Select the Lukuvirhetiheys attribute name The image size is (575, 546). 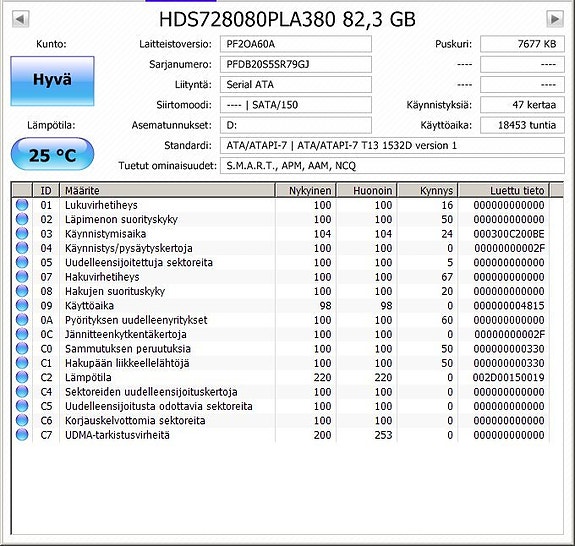[101, 205]
